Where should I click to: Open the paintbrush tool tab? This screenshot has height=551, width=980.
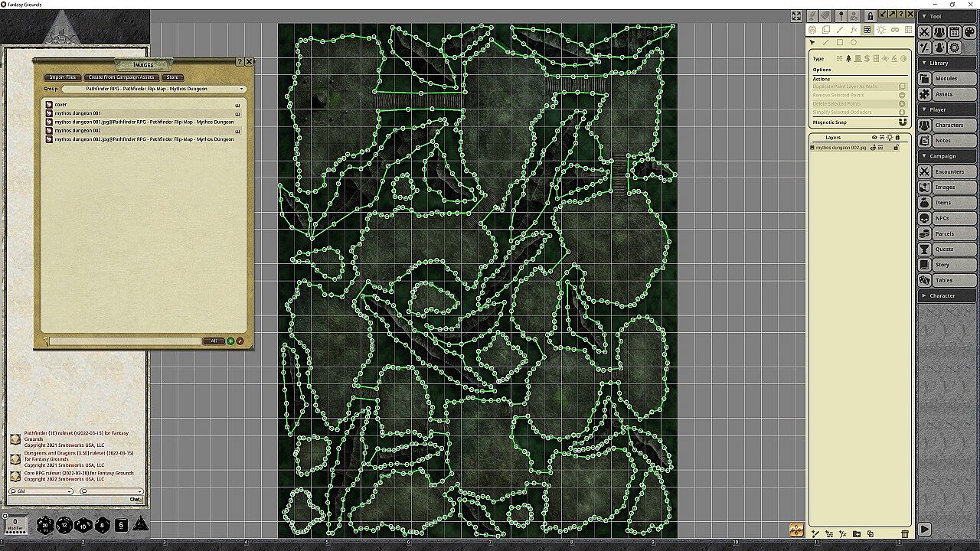point(840,30)
